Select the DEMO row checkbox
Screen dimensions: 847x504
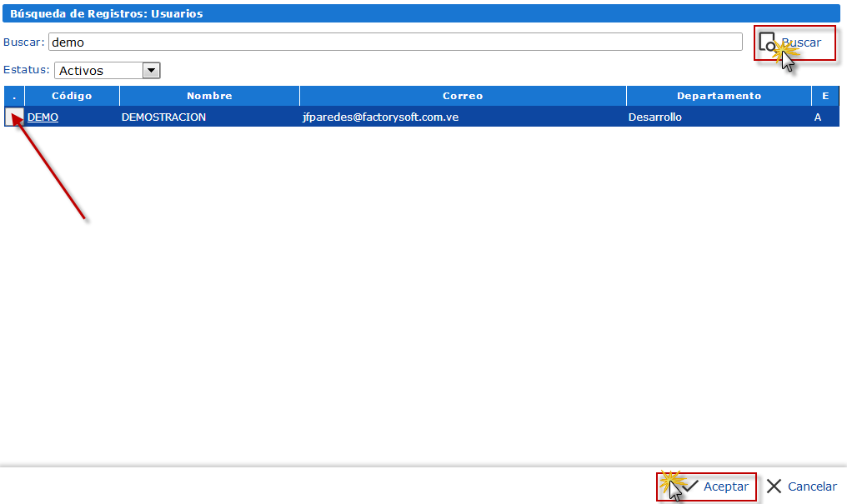(x=14, y=117)
